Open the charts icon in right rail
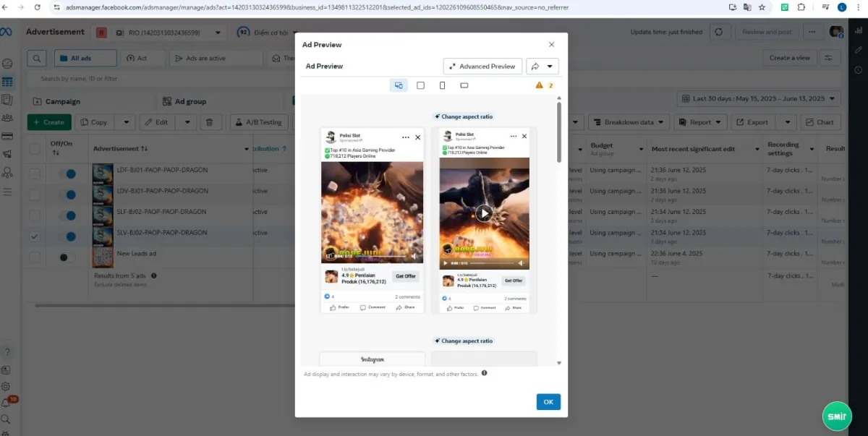 (x=858, y=32)
